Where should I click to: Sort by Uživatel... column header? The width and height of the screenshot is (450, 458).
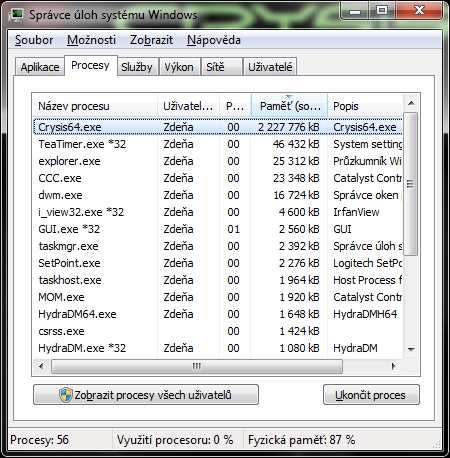(188, 106)
